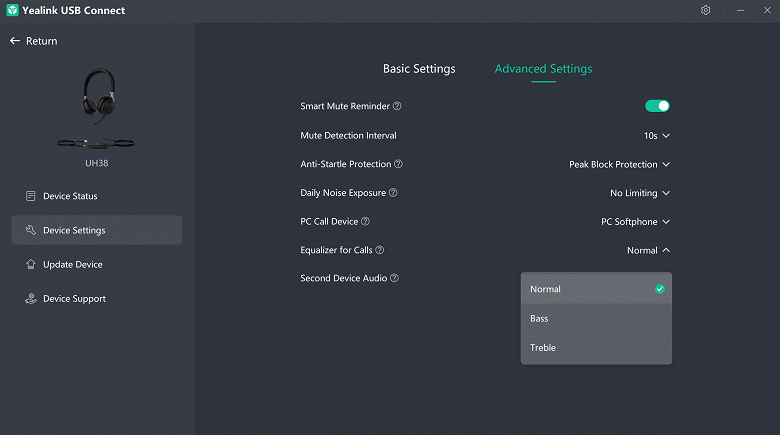Open the No Limiting noise exposure dropdown
Screen dimensions: 780x435
639,193
